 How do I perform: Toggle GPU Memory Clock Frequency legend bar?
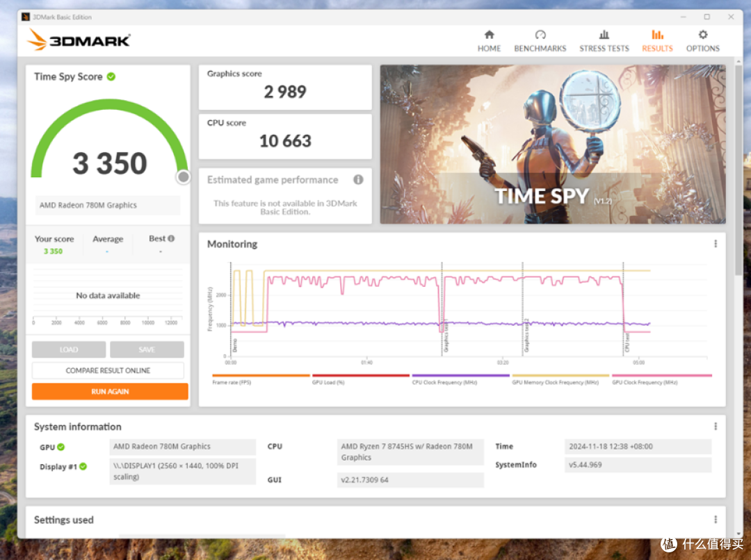(561, 376)
